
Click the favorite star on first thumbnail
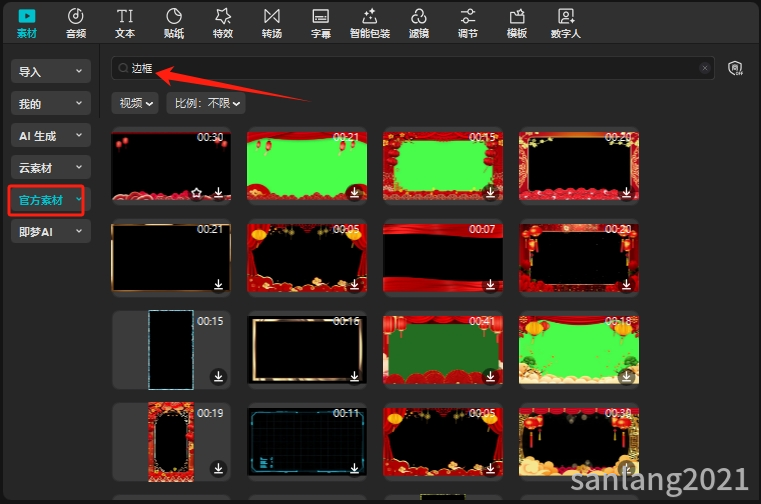pos(197,192)
